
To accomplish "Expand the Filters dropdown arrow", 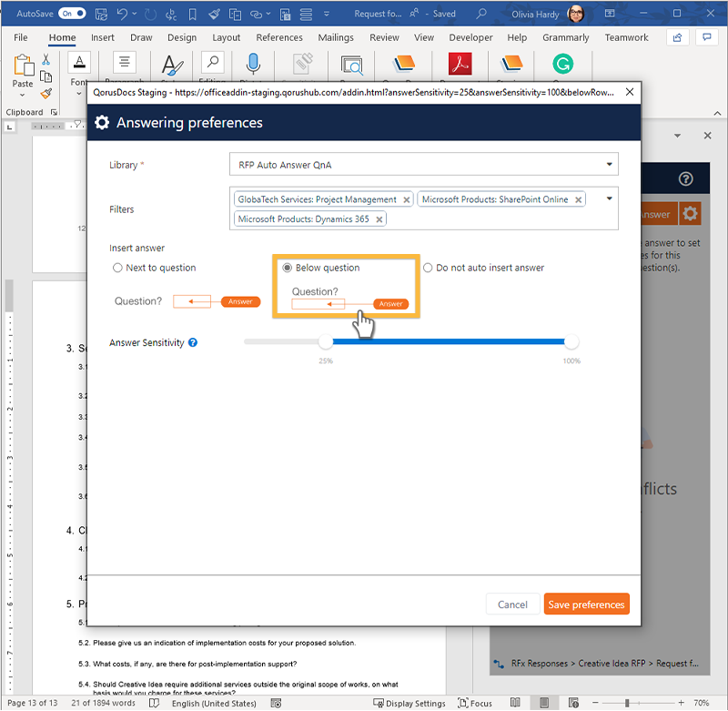I will (x=609, y=198).
